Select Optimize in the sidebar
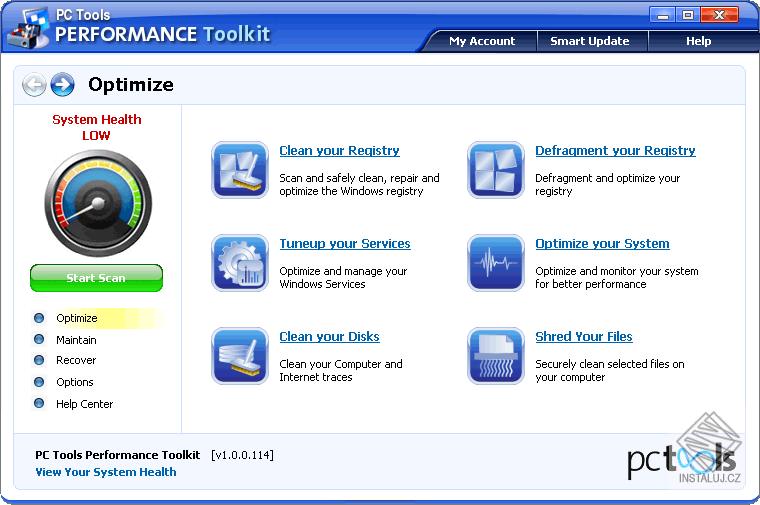 click(x=77, y=318)
